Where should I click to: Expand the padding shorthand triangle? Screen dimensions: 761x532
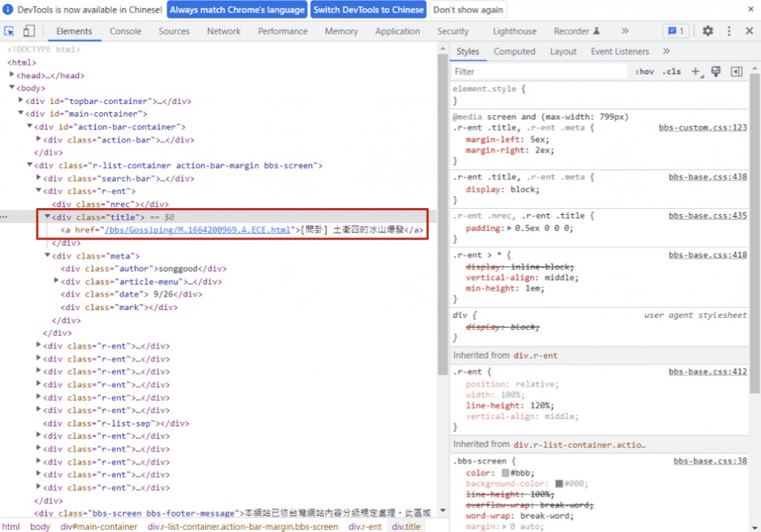[x=509, y=228]
